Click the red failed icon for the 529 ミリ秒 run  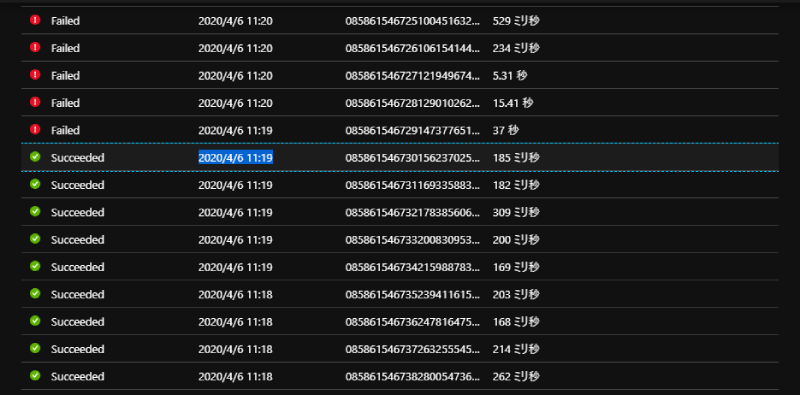click(x=35, y=20)
